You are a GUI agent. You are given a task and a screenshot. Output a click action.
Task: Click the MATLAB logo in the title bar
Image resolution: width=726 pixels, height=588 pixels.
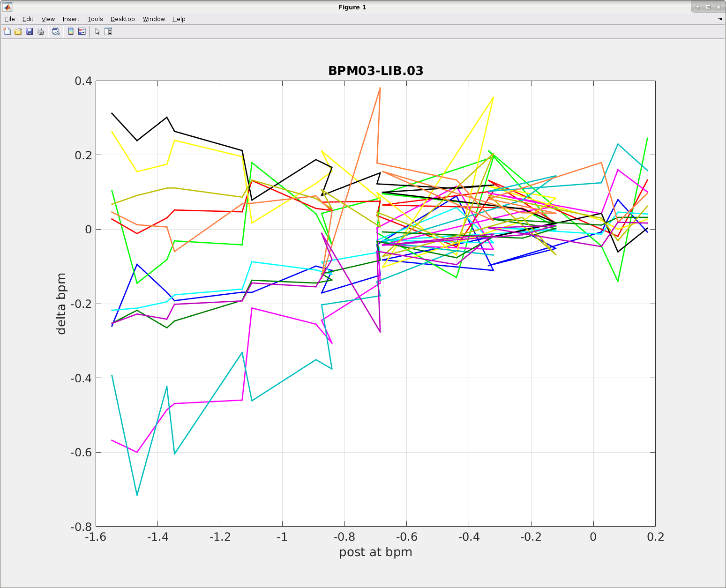click(7, 7)
